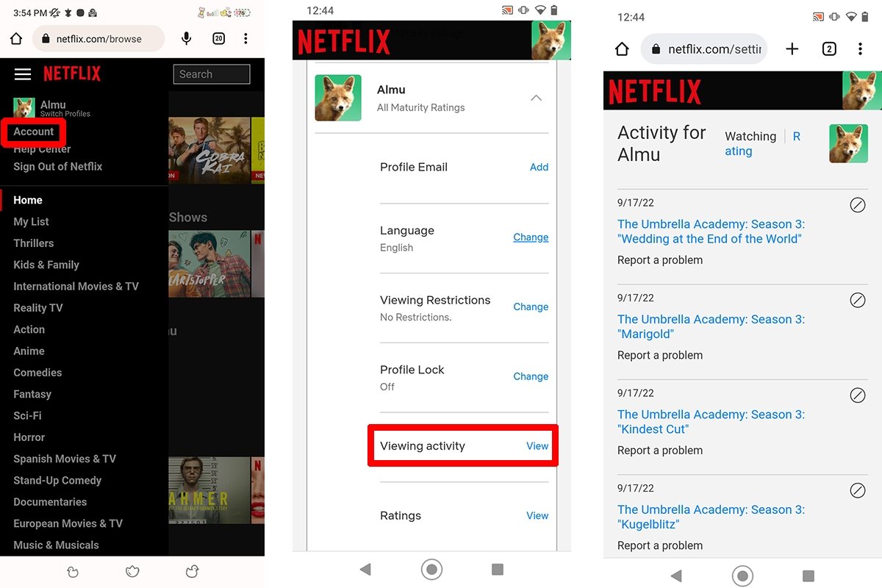The height and width of the screenshot is (588, 882).
Task: Open International Movies & TV category
Action: click(x=76, y=287)
